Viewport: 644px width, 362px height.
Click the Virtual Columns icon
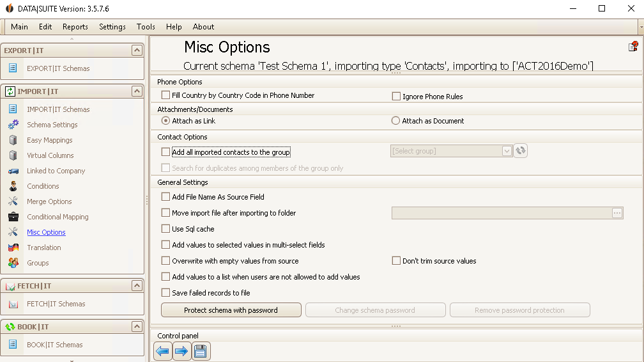pos(13,155)
